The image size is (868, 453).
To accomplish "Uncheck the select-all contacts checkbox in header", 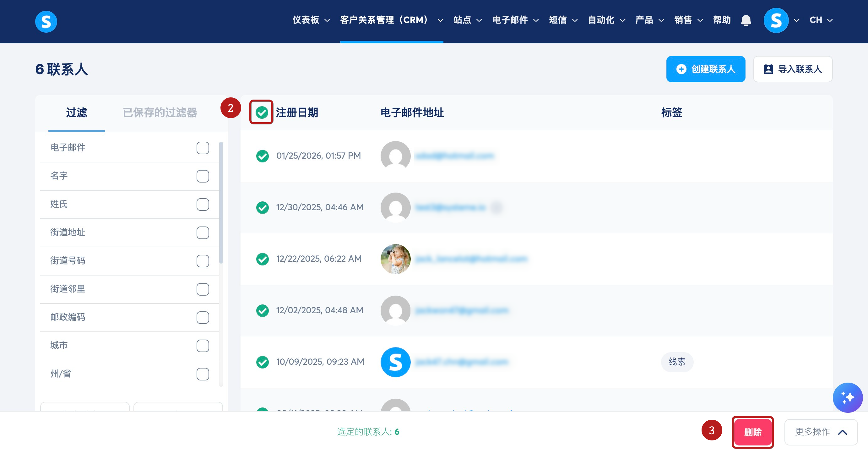I will coord(262,112).
